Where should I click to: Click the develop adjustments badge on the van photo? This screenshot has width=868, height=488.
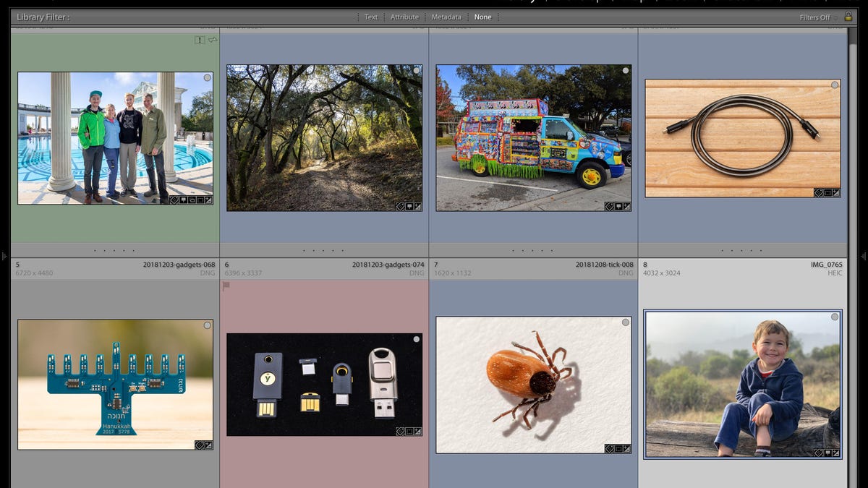626,207
